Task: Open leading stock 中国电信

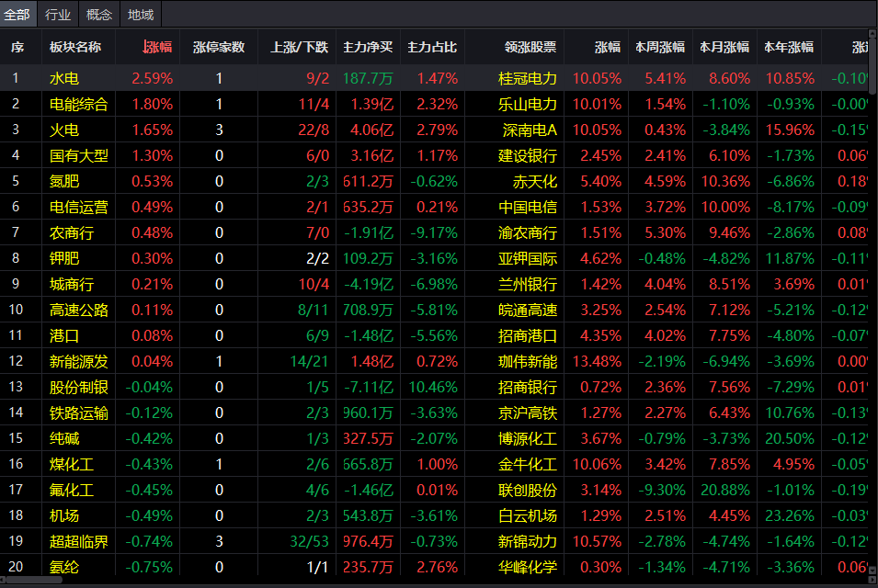Action: [528, 207]
